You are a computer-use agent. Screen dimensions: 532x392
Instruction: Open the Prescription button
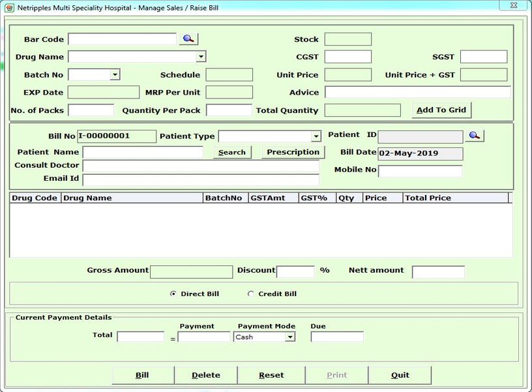[293, 152]
